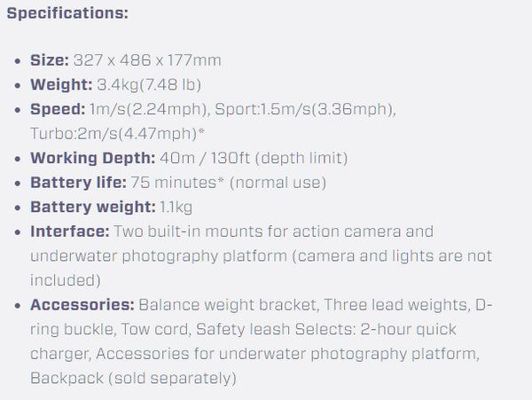Click the Backpack (sold separately) text
This screenshot has height=400, width=532.
(x=133, y=378)
